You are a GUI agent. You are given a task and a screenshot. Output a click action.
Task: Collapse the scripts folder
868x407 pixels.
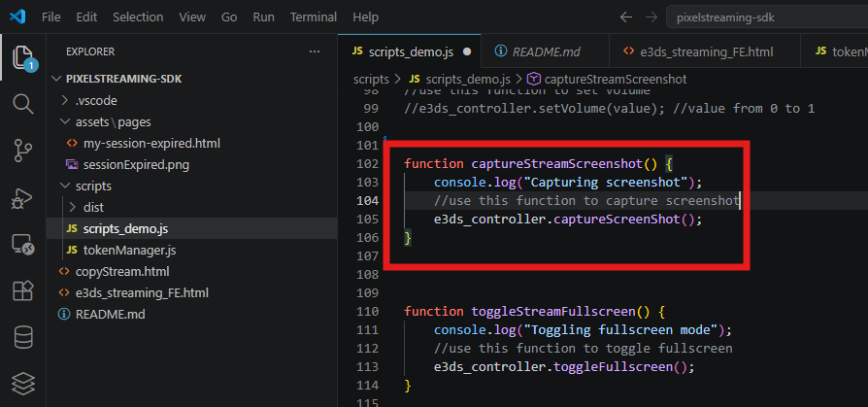pyautogui.click(x=191, y=187)
